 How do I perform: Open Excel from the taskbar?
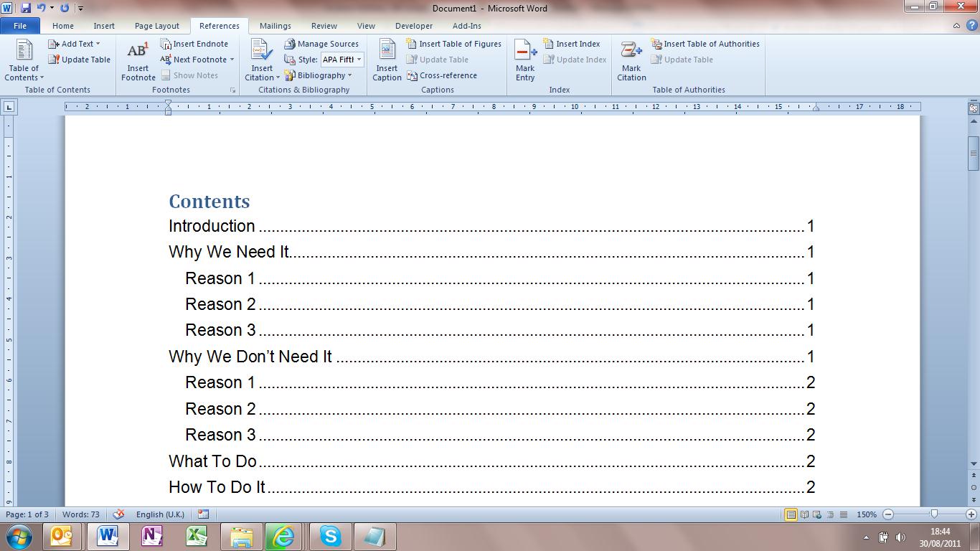(197, 536)
